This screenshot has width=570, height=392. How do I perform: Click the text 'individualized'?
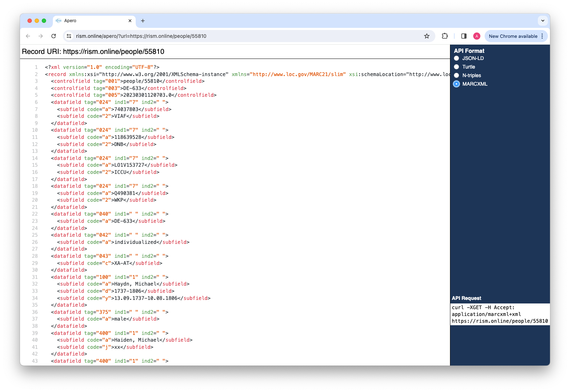135,242
